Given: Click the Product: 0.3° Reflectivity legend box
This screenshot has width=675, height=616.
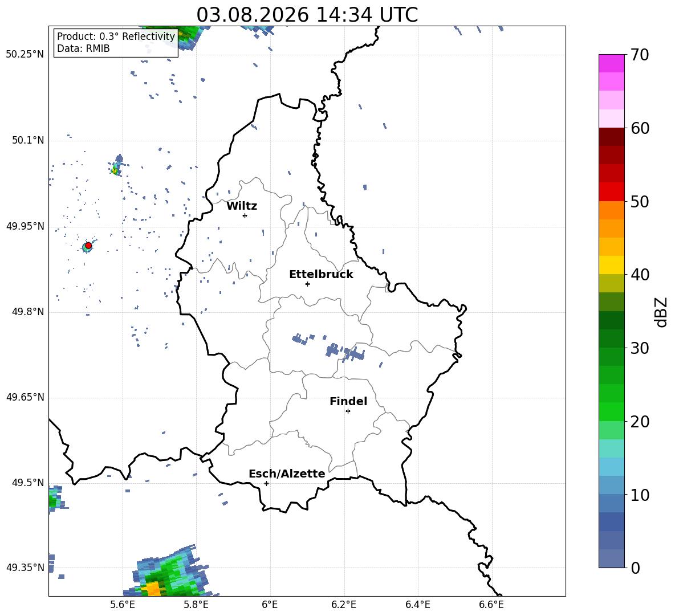Looking at the screenshot, I should pos(116,43).
